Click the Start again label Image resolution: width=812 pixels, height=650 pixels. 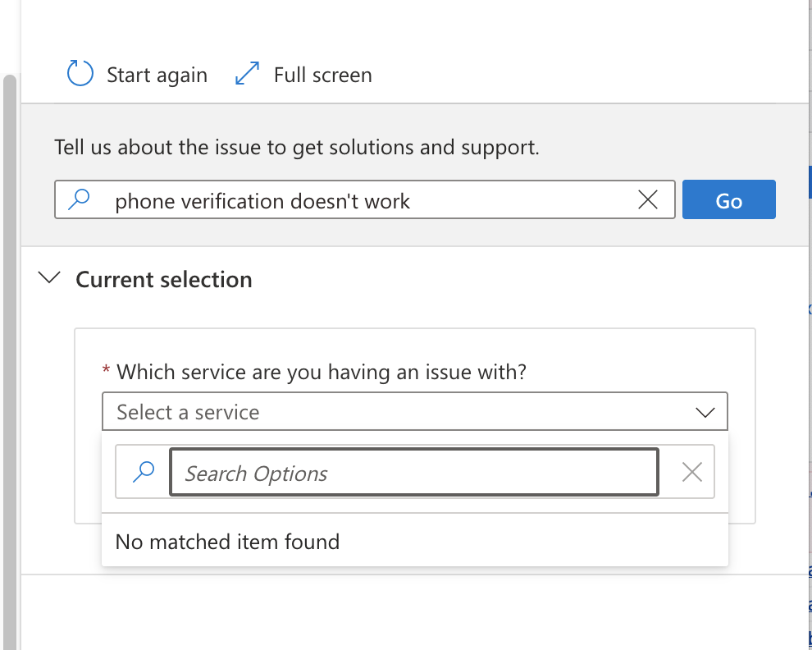157,76
